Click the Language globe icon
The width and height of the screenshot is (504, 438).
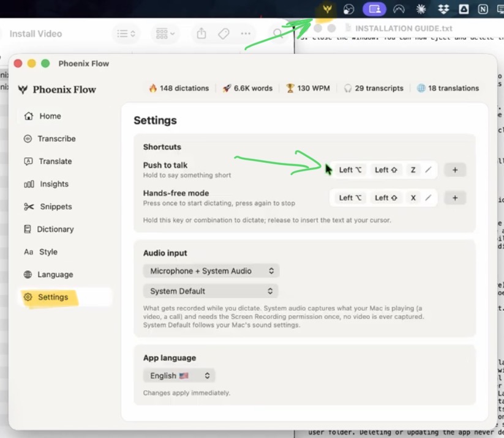[x=28, y=275]
